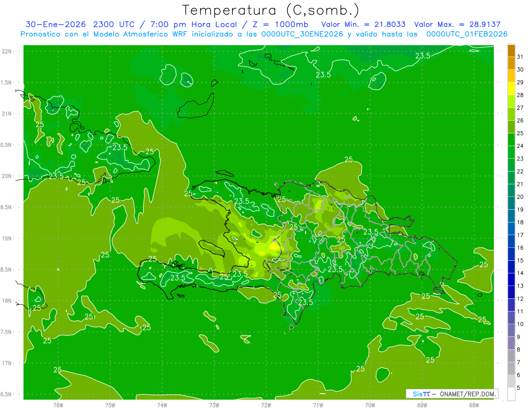The image size is (532, 411).
Task: Click the '68W' longitude axis label
Action: click(x=473, y=405)
